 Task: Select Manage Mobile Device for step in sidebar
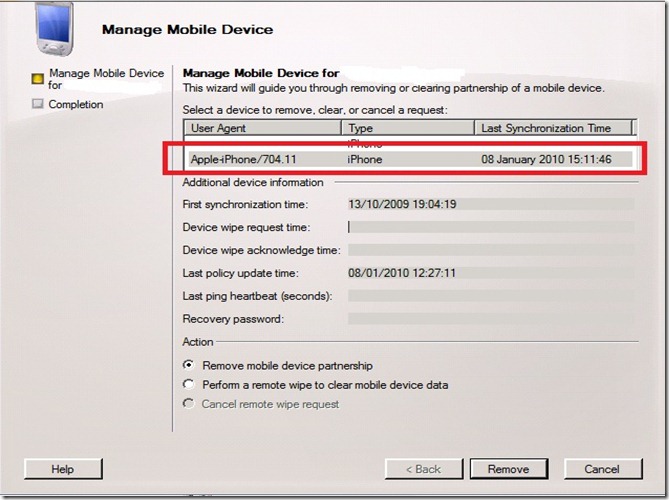point(106,79)
